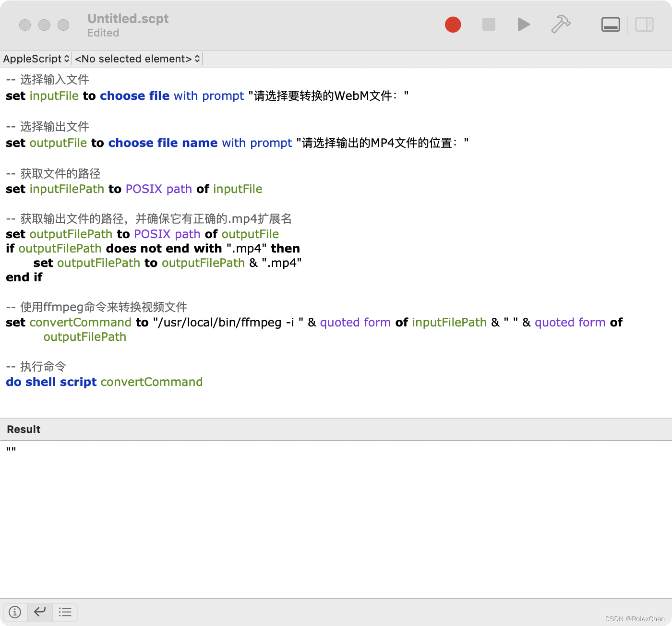Run the script with the play icon

[x=524, y=24]
